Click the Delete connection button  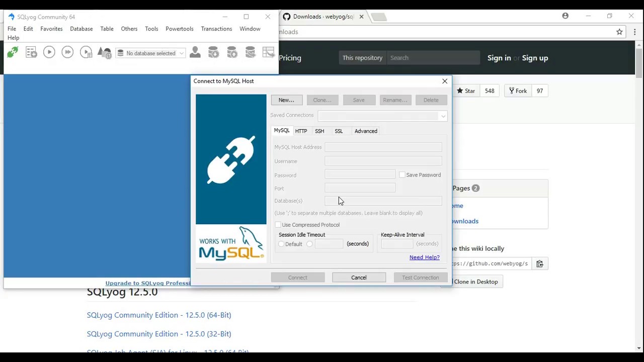[431, 100]
